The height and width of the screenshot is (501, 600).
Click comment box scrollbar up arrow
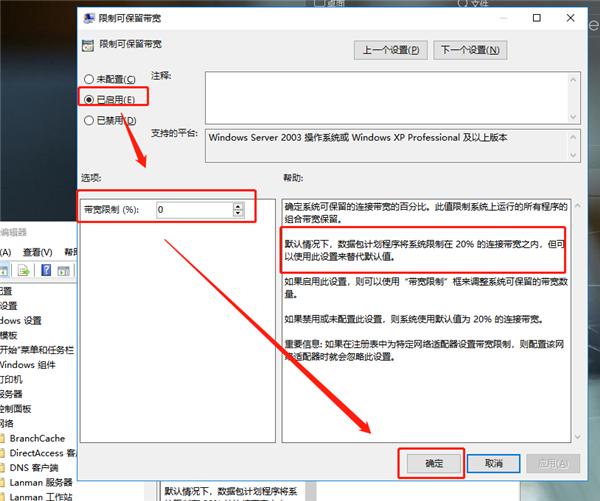[x=573, y=80]
